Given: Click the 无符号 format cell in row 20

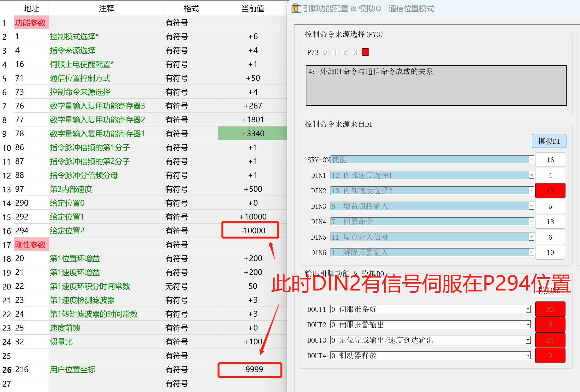Looking at the screenshot, I should tap(191, 286).
